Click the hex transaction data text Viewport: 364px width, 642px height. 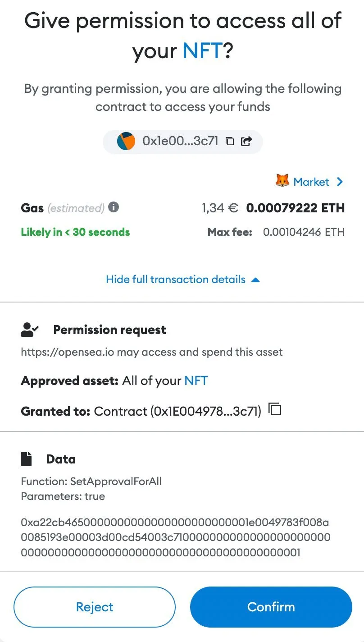176,537
